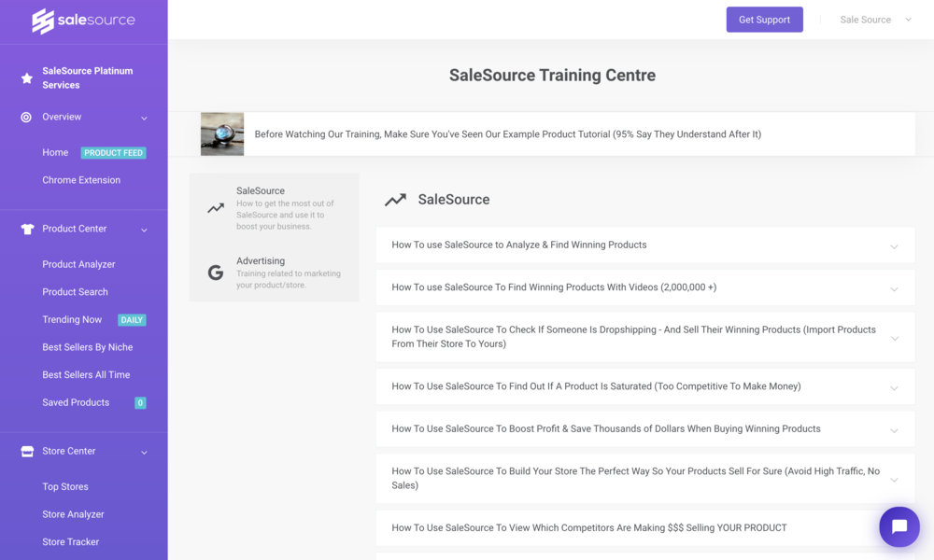
Task: Expand 'Product Is Saturated' chevron
Action: pyautogui.click(x=894, y=388)
